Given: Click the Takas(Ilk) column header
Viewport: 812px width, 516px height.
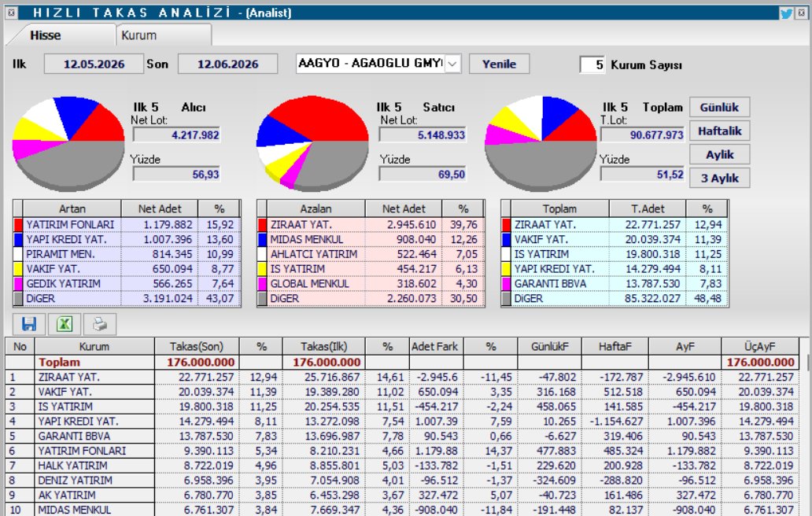Looking at the screenshot, I should click(323, 346).
